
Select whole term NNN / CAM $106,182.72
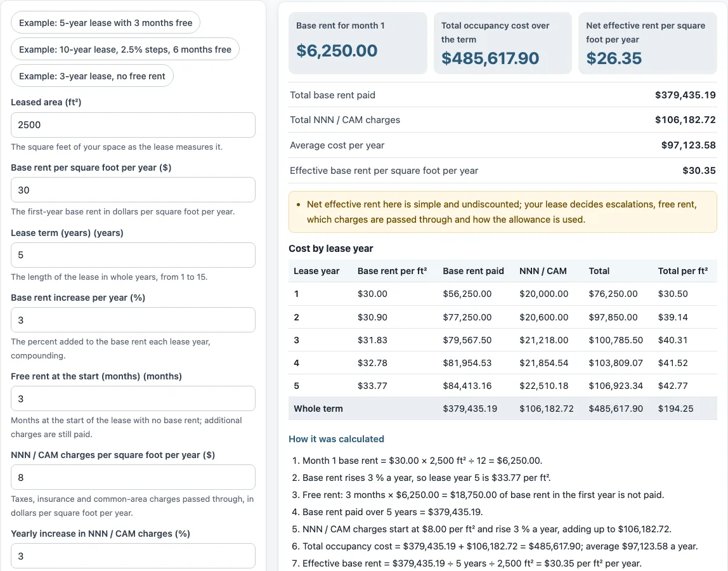pos(547,409)
